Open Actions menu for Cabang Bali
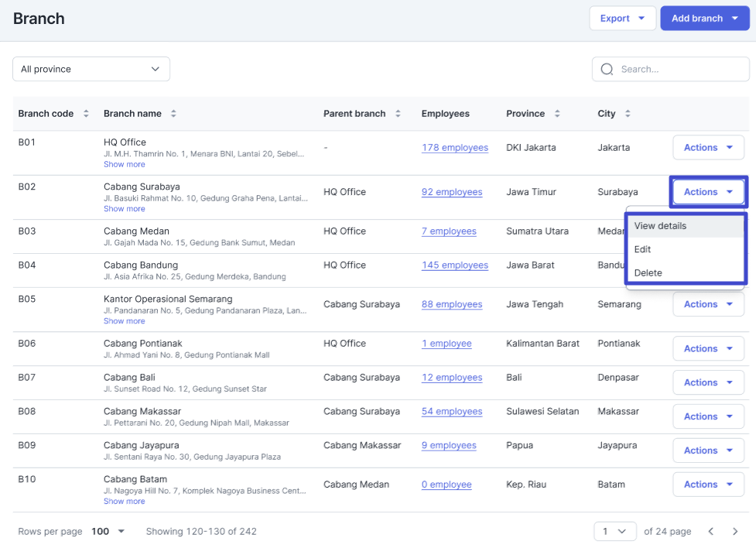This screenshot has width=756, height=548. point(708,382)
